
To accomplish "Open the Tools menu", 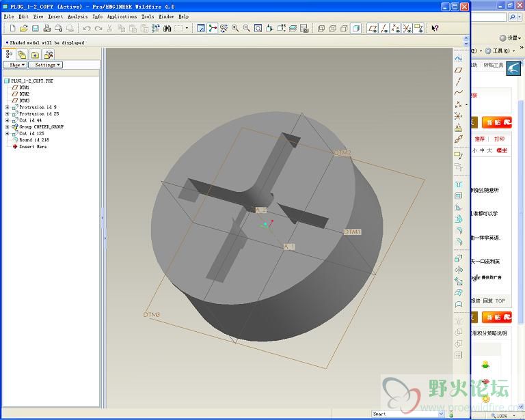I will [x=148, y=16].
